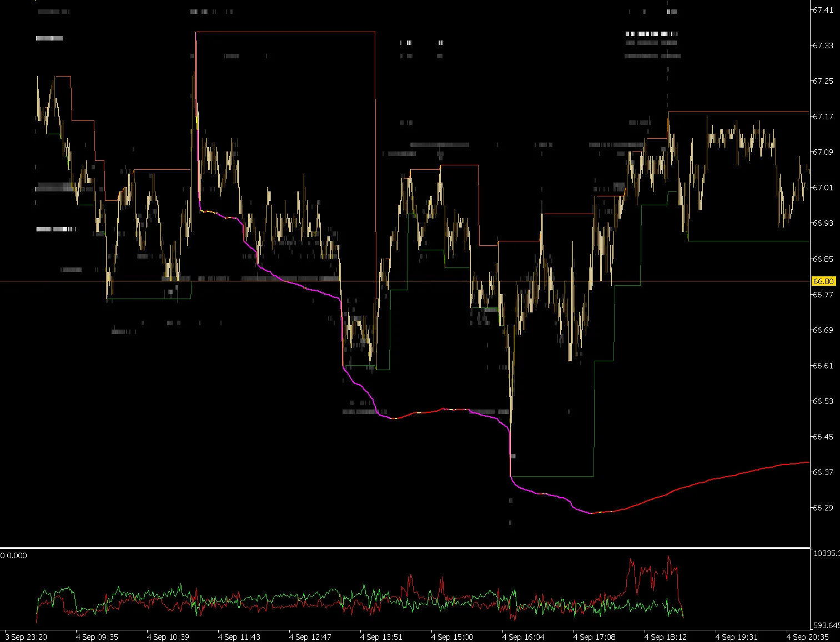
Task: Click the 67.41 price scale label
Action: 823,10
